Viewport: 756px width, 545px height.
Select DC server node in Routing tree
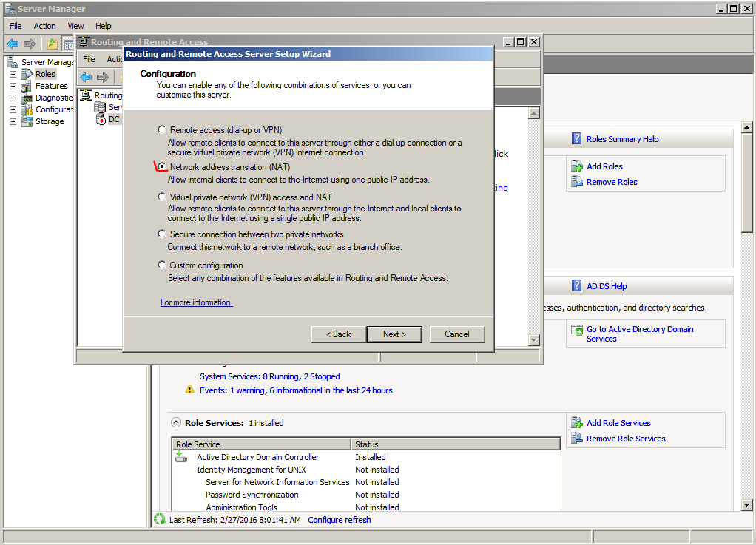click(x=114, y=119)
